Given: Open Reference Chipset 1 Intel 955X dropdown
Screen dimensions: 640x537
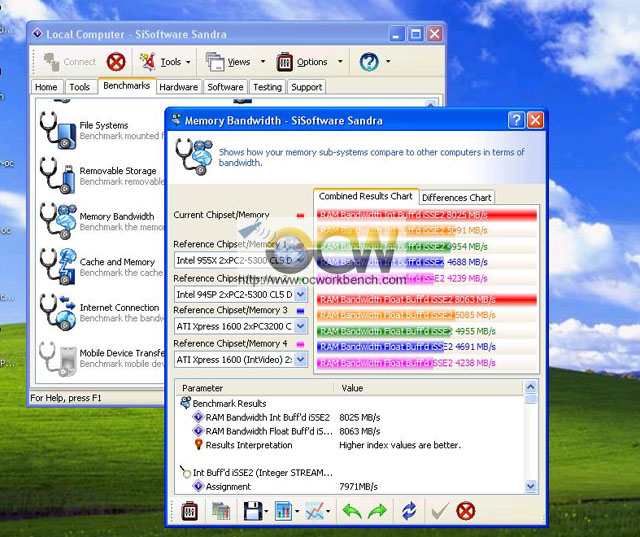Looking at the screenshot, I should 301,260.
